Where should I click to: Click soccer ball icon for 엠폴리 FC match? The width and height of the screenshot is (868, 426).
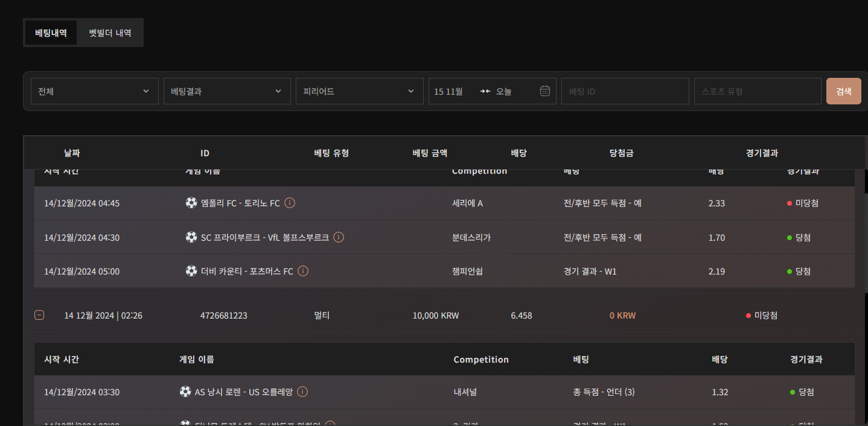click(x=191, y=203)
